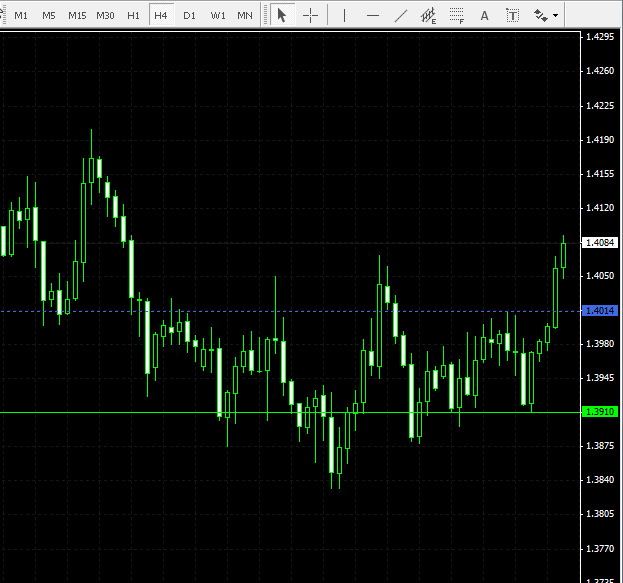Viewport: 623px width, 583px height.
Task: Open the arrows tool dropdown arrow
Action: pos(556,15)
